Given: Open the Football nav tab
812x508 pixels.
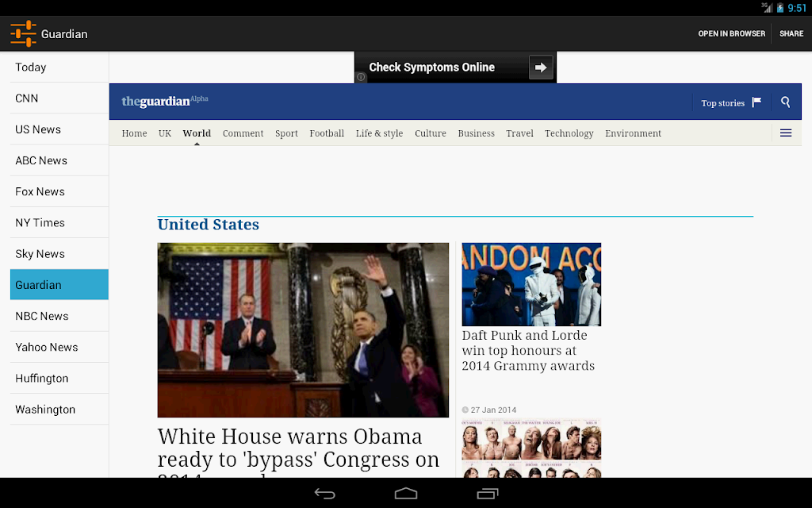Looking at the screenshot, I should tap(327, 133).
